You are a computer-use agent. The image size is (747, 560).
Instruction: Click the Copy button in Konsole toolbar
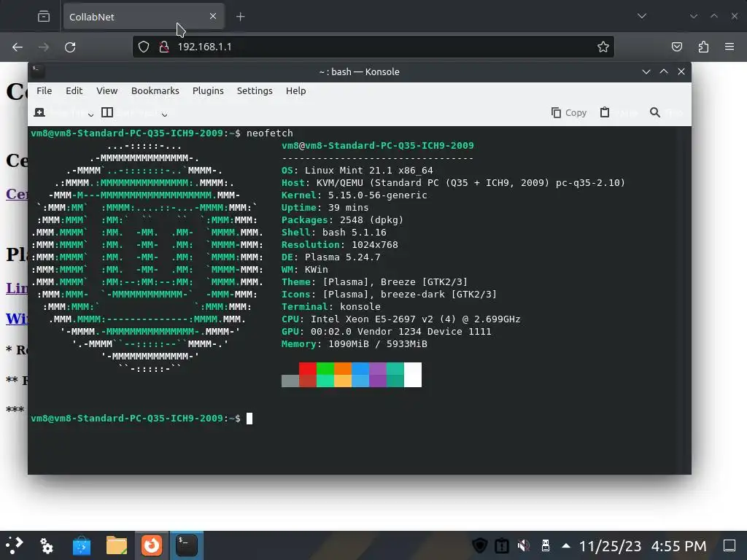[569, 112]
